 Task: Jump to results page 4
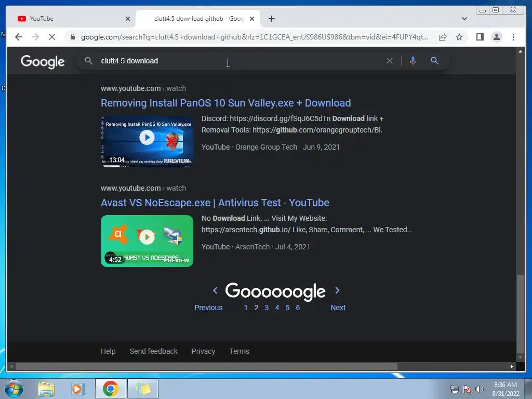click(277, 308)
